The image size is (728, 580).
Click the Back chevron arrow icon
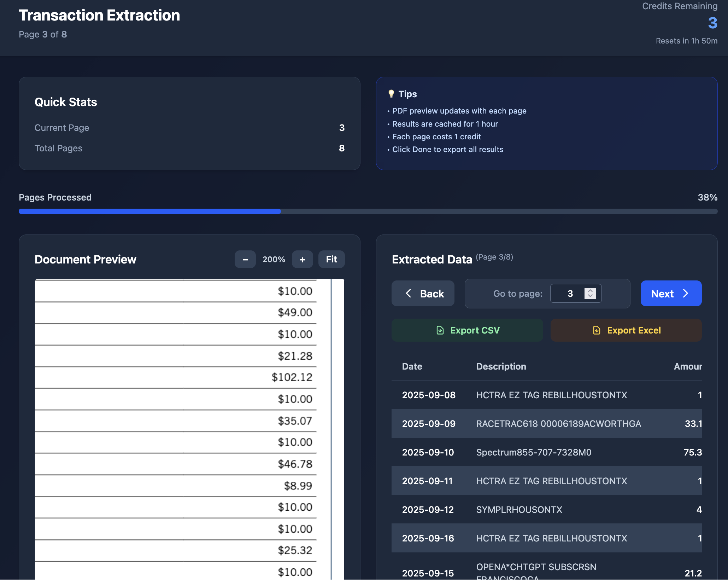409,294
